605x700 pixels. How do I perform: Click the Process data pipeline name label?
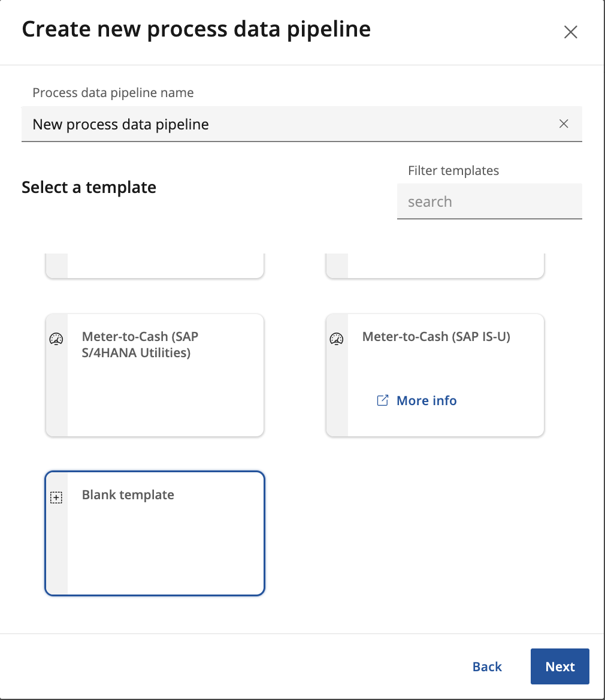coord(113,93)
